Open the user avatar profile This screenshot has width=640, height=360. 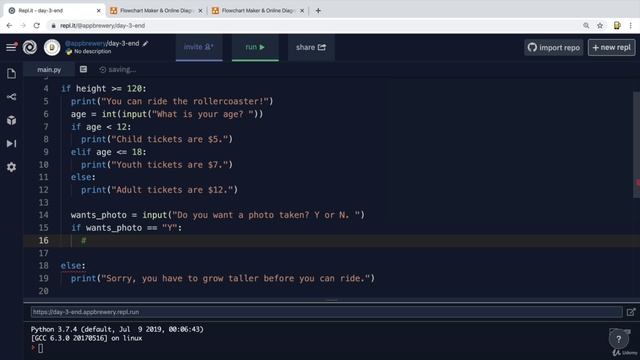click(x=52, y=47)
